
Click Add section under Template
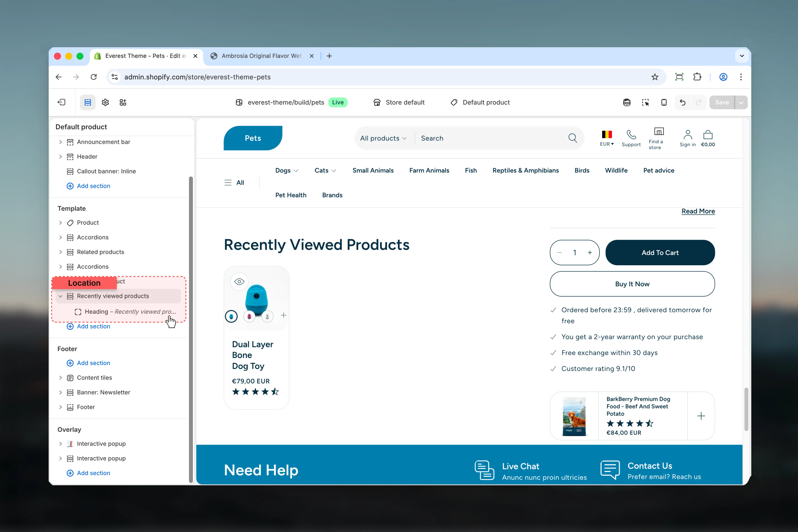(x=89, y=326)
